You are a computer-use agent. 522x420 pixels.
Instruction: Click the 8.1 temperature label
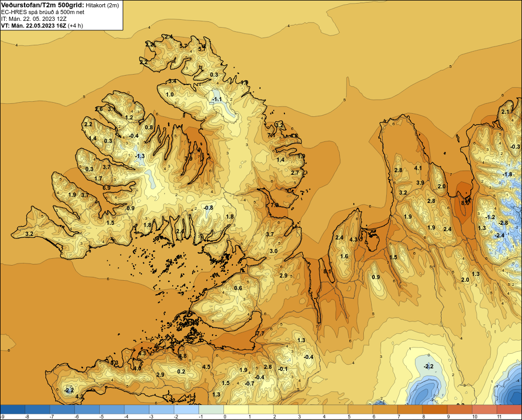tap(328, 271)
